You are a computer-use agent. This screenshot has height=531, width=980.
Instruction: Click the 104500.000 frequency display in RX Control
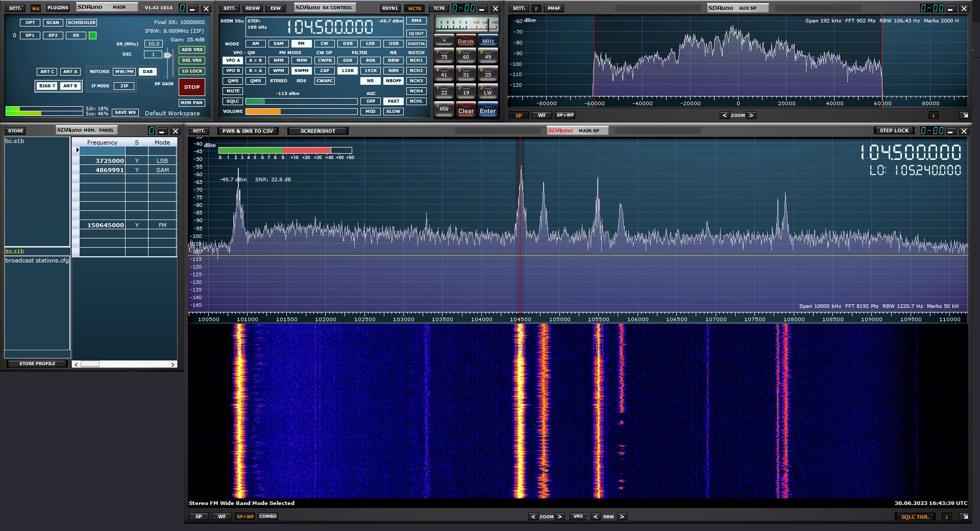pos(330,27)
